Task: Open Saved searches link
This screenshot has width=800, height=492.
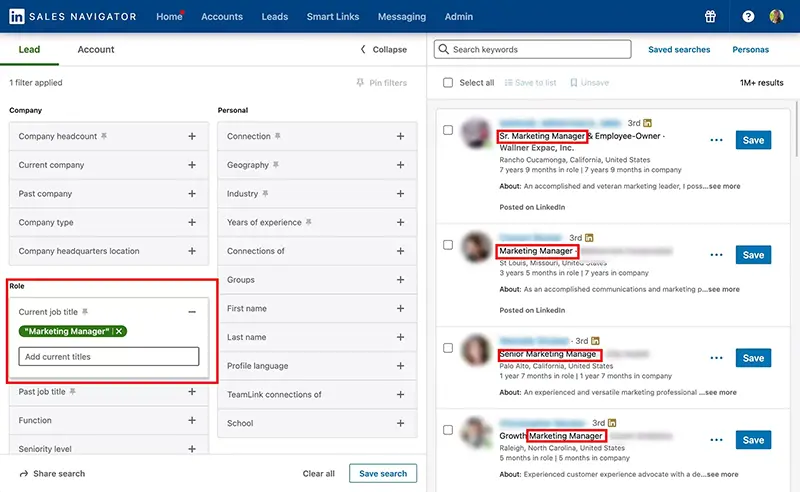Action: point(679,50)
